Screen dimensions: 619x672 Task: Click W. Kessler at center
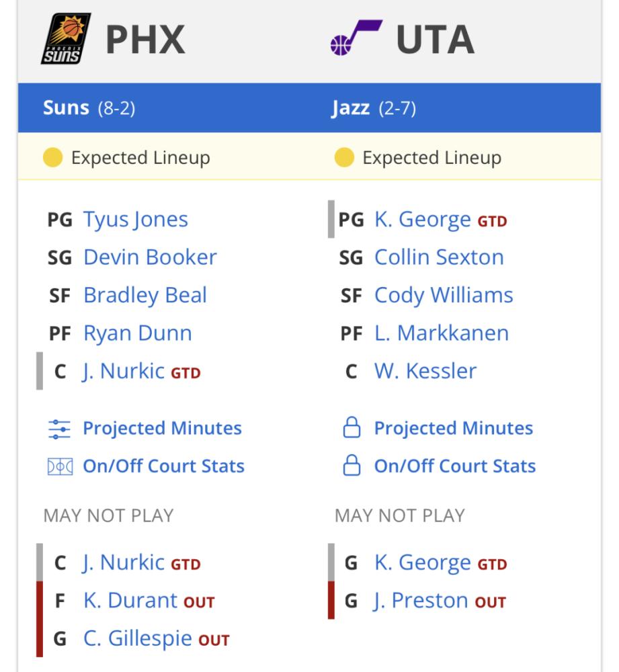tap(425, 371)
